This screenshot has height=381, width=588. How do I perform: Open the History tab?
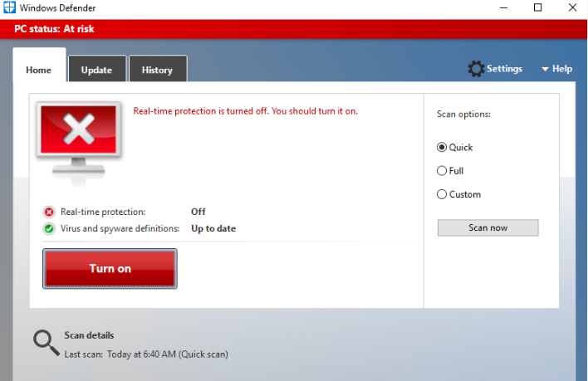pos(158,70)
